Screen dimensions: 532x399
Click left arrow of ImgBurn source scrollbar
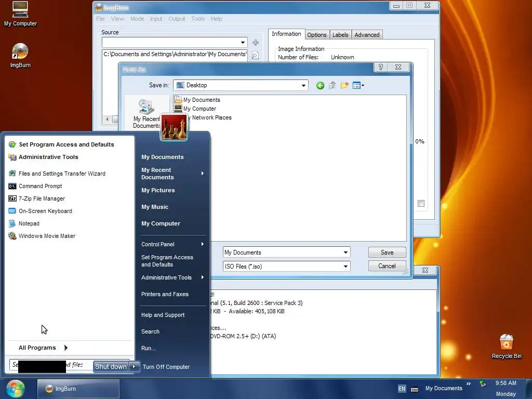click(107, 119)
